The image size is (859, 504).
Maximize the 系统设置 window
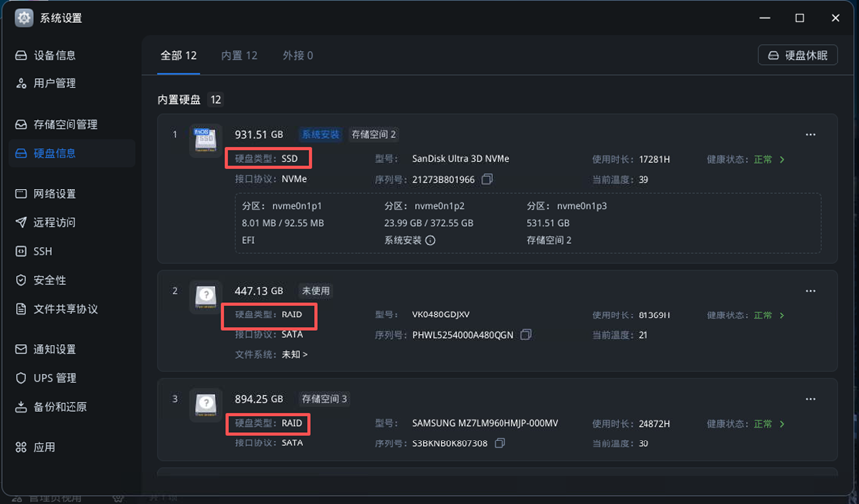click(799, 18)
